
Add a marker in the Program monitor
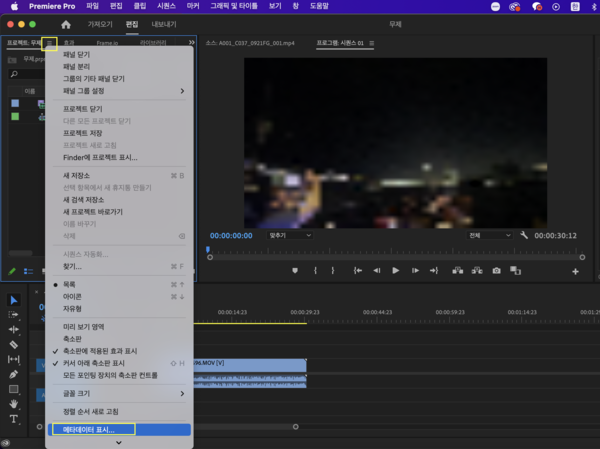[295, 270]
